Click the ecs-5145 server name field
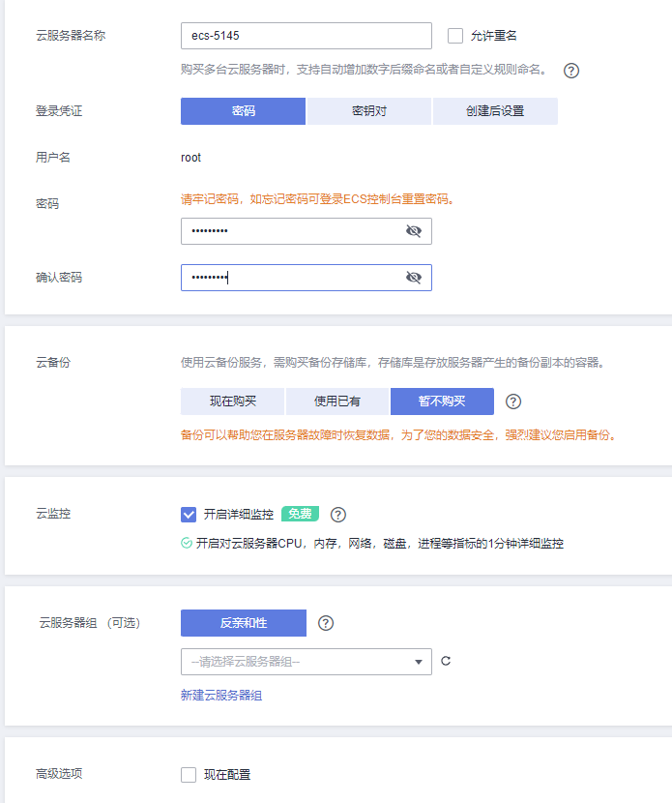The image size is (672, 803). [305, 36]
